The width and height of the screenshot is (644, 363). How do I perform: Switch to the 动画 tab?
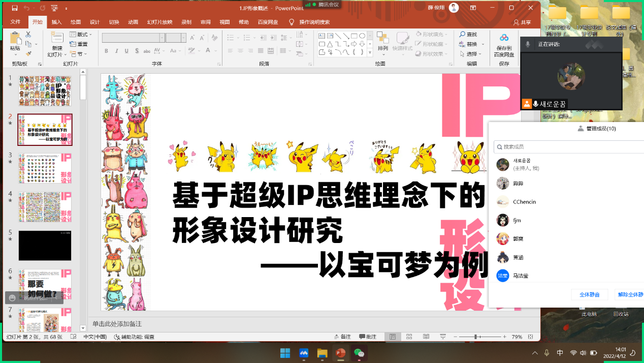point(133,22)
